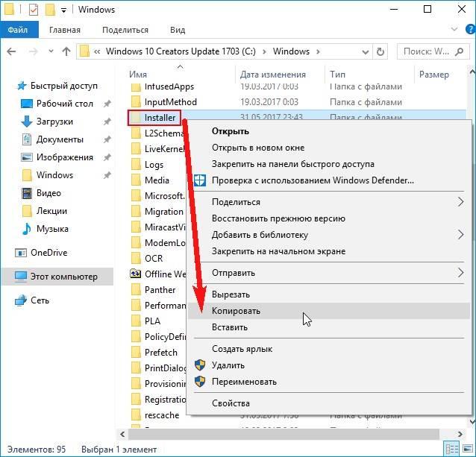476x457 pixels.
Task: Open address bar history dropdown
Action: pyautogui.click(x=366, y=52)
